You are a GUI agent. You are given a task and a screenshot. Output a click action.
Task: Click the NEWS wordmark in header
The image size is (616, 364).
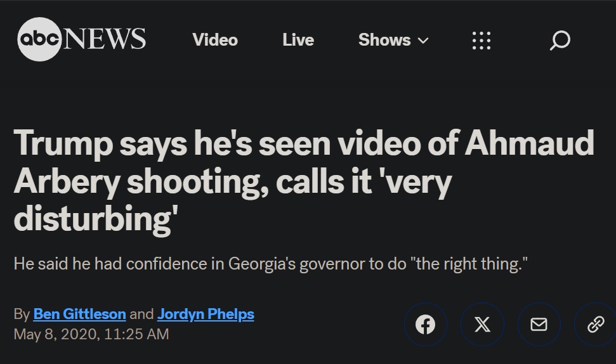coord(105,39)
